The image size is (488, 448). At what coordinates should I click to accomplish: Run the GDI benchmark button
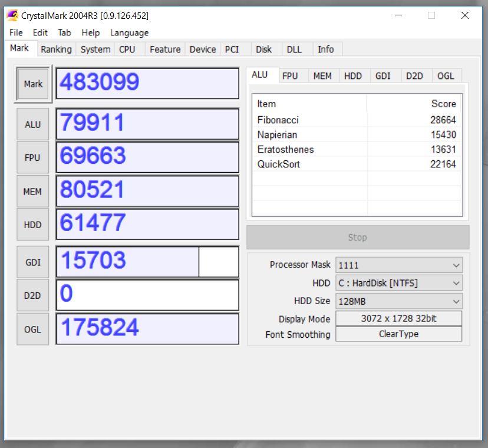(32, 262)
